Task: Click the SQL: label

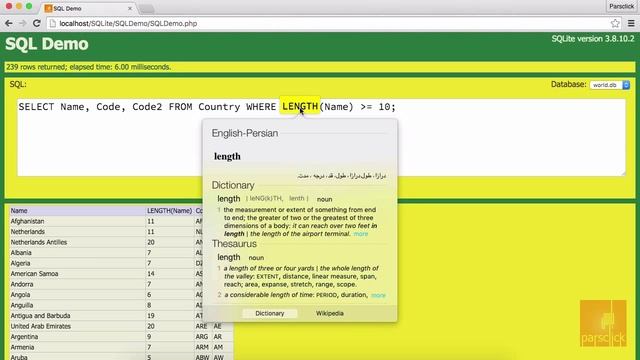Action: click(x=18, y=84)
